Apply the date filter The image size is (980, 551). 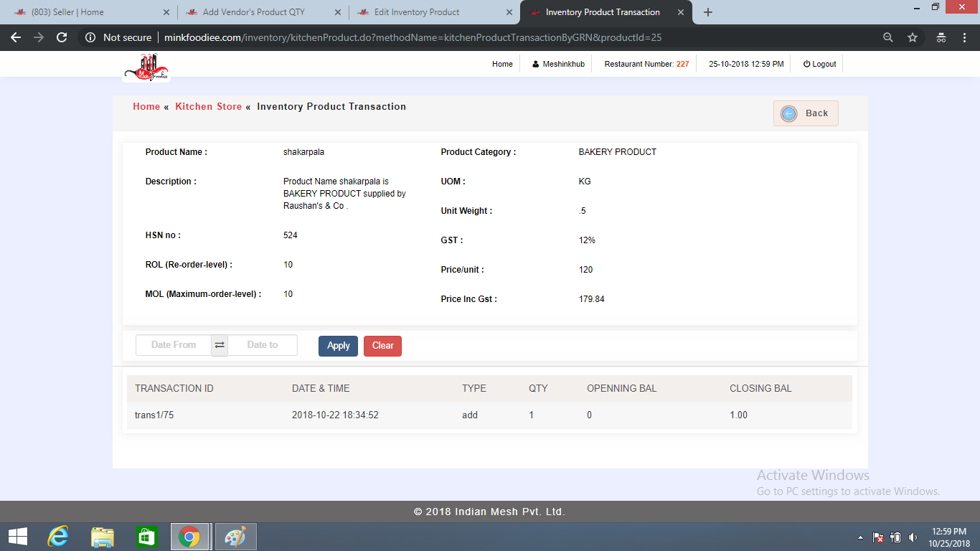tap(338, 346)
